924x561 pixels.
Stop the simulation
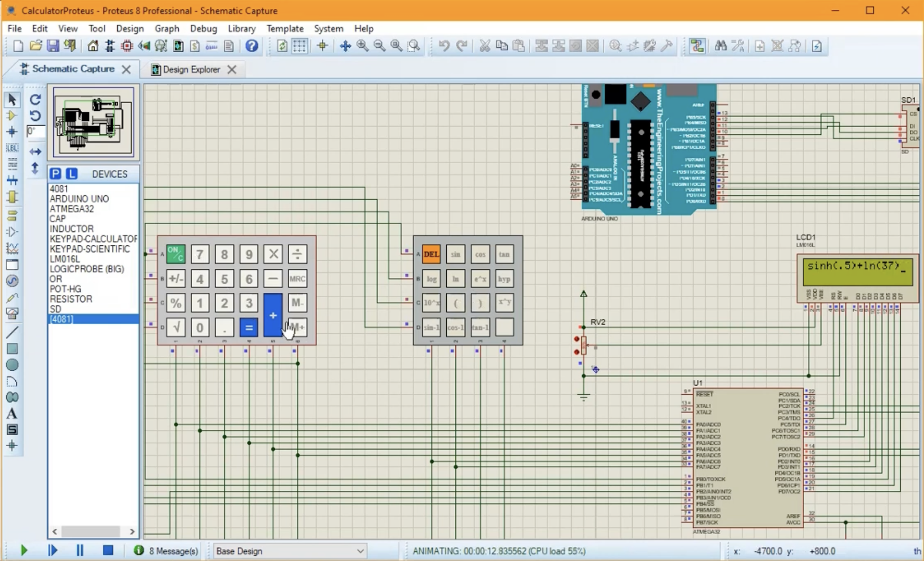pyautogui.click(x=108, y=550)
